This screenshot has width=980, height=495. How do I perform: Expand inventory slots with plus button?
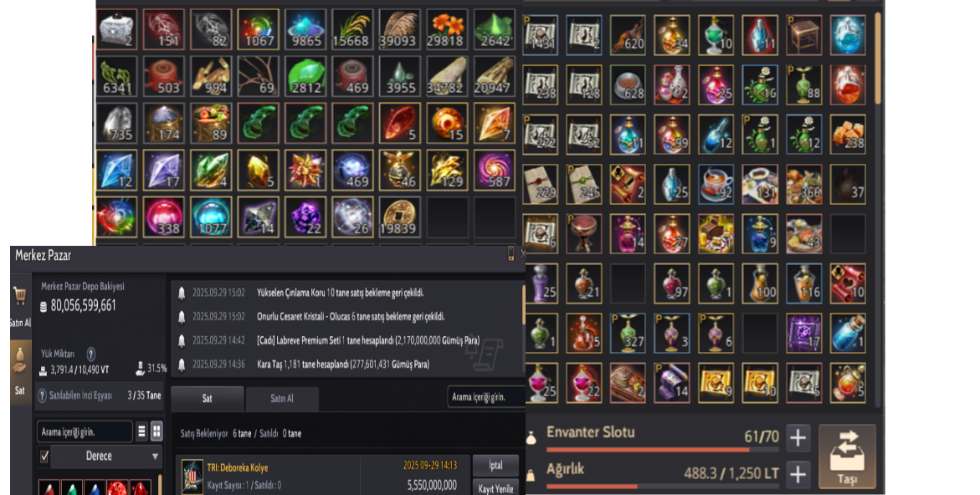click(798, 437)
